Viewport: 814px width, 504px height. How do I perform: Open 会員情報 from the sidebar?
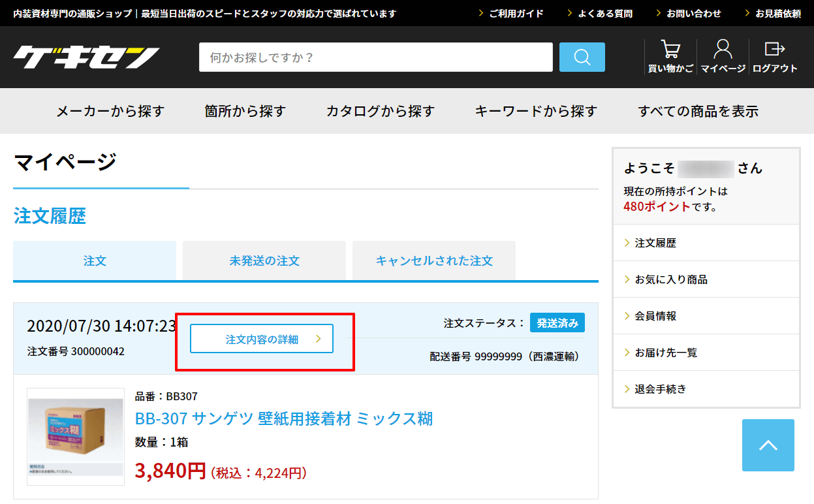[x=656, y=316]
